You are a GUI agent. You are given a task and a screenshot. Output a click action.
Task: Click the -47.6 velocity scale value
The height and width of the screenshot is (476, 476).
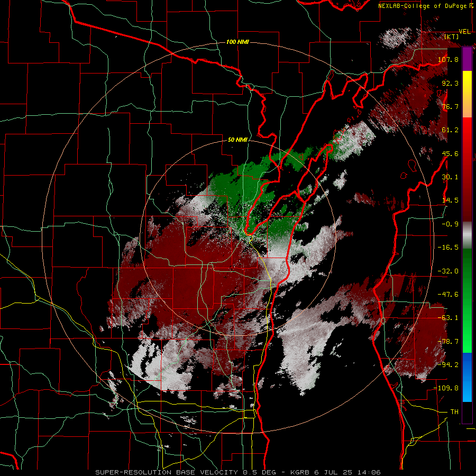[x=448, y=295]
